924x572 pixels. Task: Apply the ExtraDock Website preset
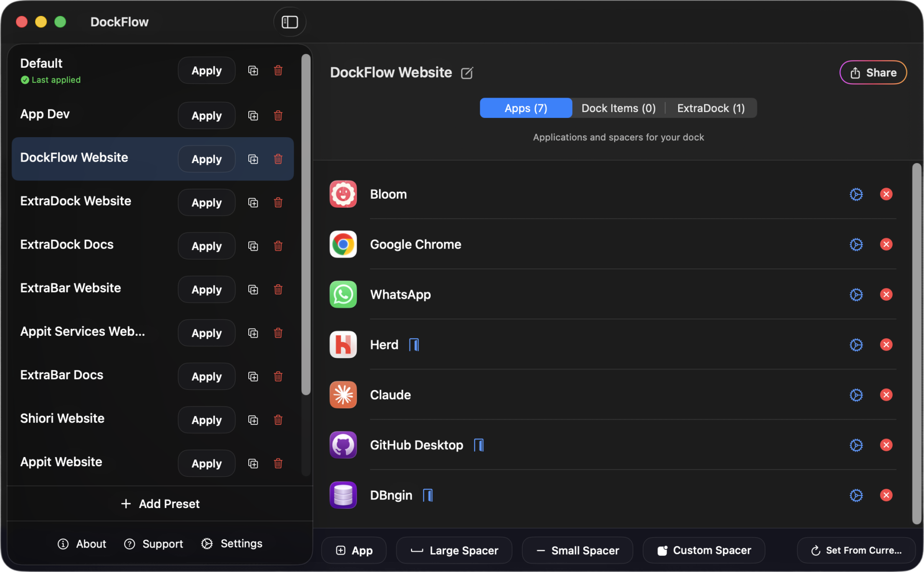coord(206,203)
